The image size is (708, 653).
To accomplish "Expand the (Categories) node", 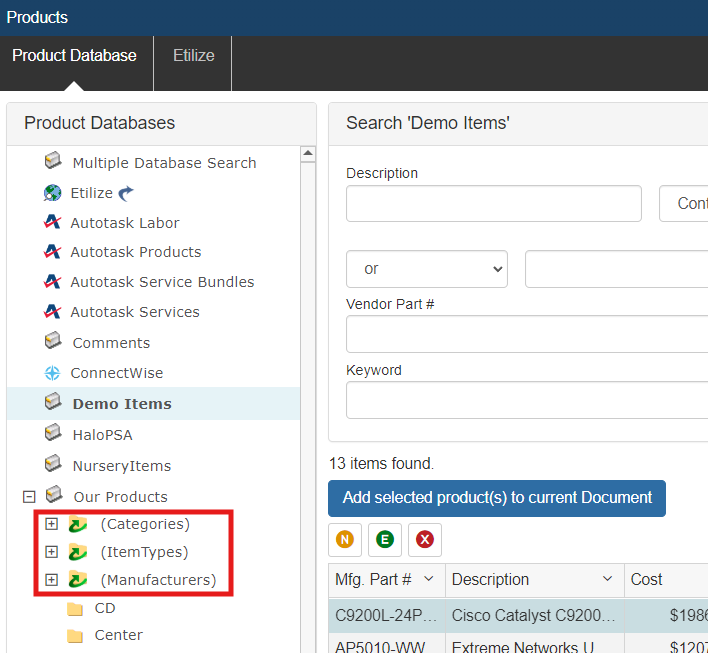I will click(51, 524).
